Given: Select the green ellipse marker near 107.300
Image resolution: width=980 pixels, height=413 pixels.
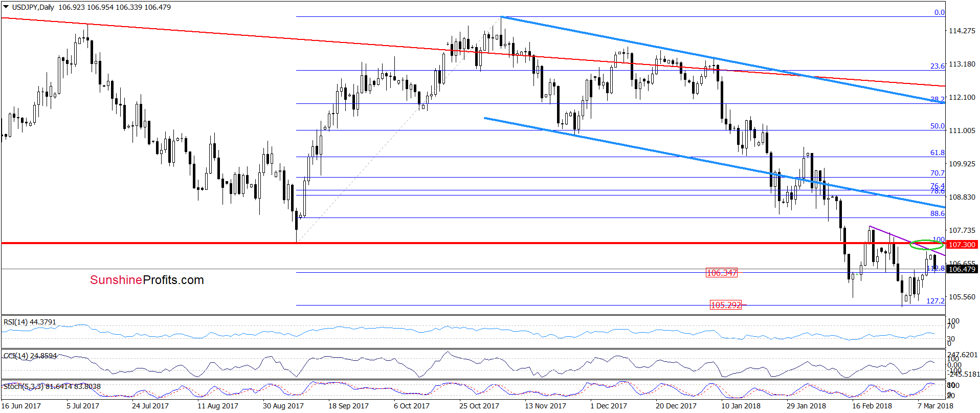Looking at the screenshot, I should click(x=926, y=245).
